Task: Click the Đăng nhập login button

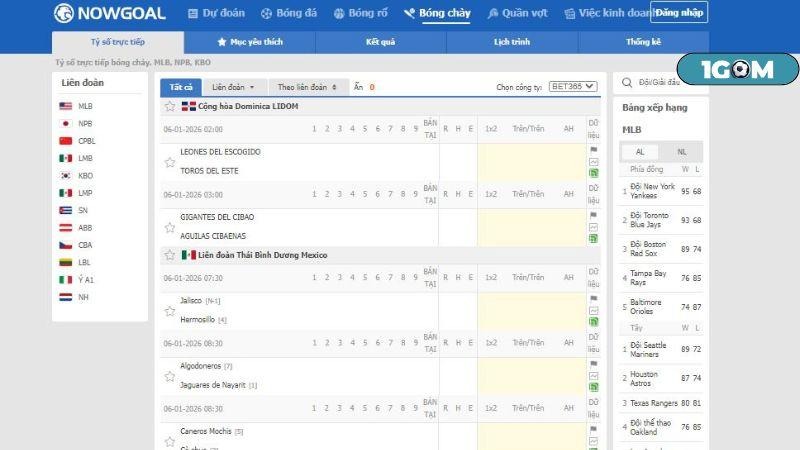Action: pos(679,13)
